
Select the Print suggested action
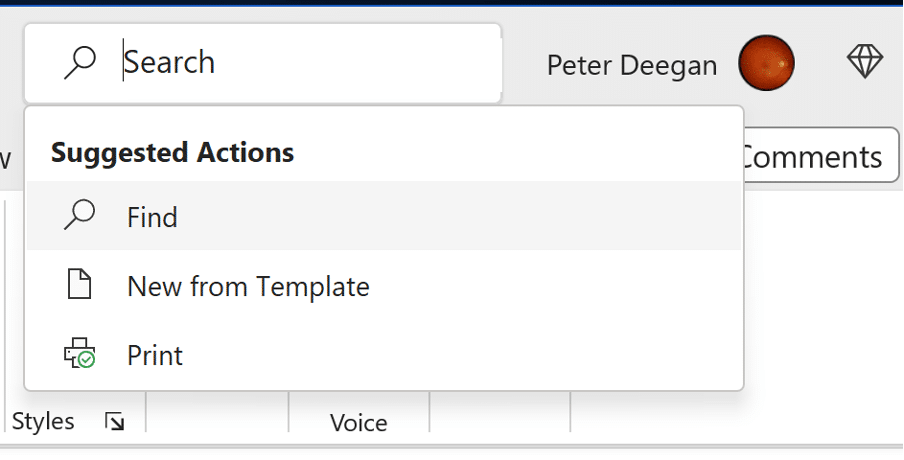tap(384, 355)
